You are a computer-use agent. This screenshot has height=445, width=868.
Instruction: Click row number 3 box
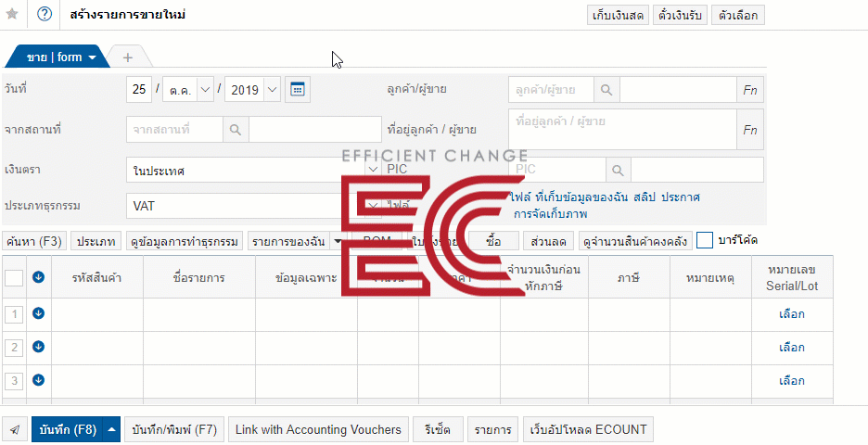click(15, 381)
